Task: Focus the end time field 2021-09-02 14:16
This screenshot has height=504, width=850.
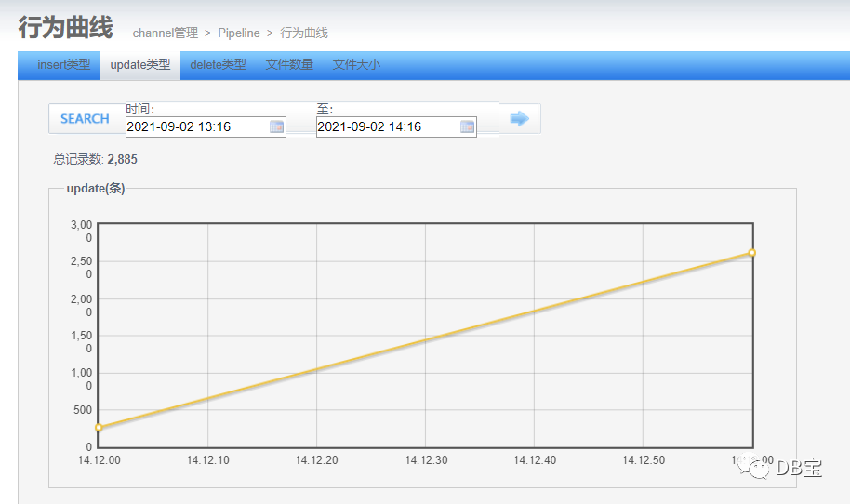Action: tap(396, 126)
